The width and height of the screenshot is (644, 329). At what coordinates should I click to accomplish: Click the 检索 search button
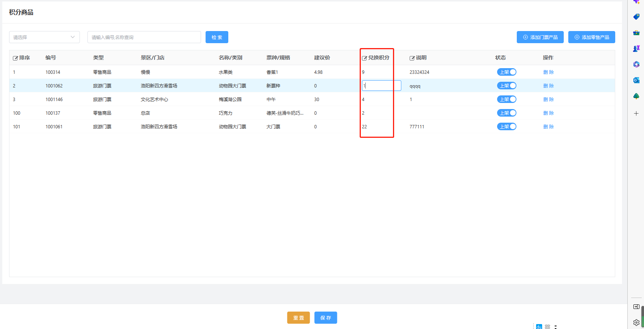[217, 37]
